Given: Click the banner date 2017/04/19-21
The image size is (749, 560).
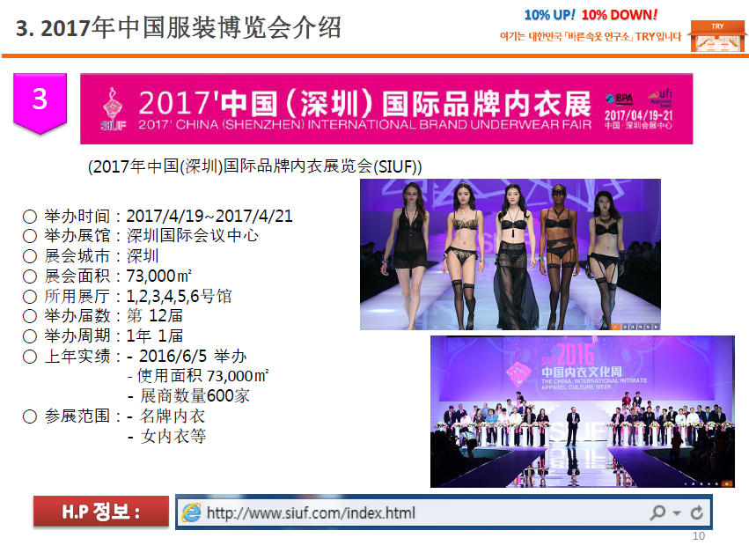Looking at the screenshot, I should 638,115.
